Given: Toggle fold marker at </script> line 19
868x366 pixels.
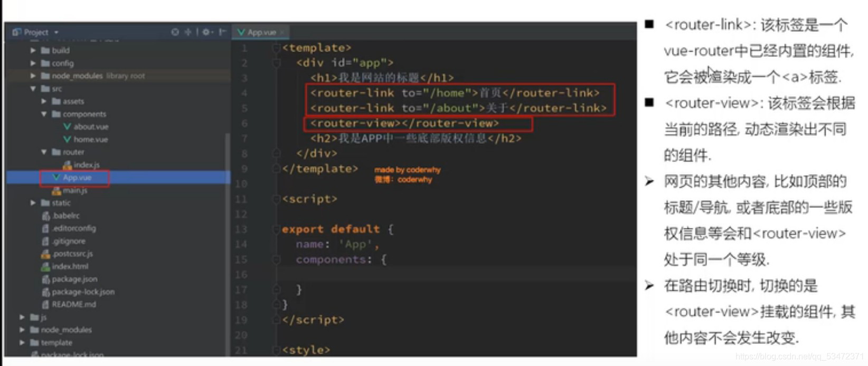Looking at the screenshot, I should point(276,320).
